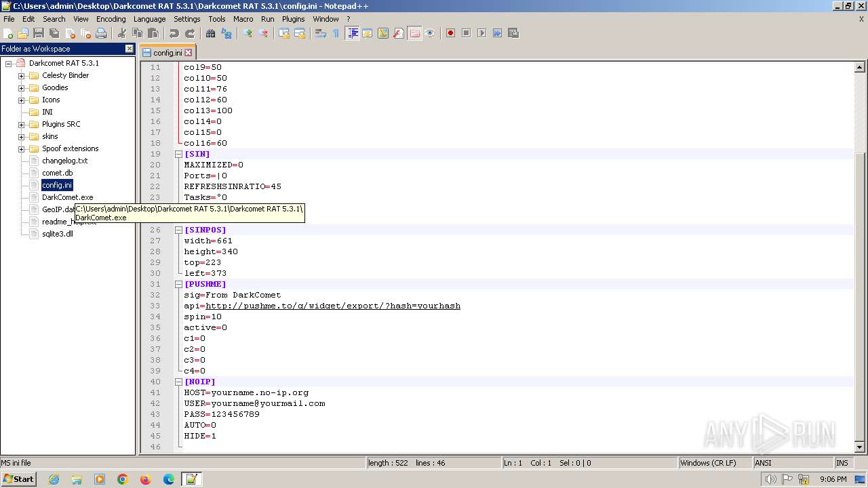Image resolution: width=868 pixels, height=488 pixels.
Task: Select sqlite3.dll in workspace tree
Action: pyautogui.click(x=57, y=234)
